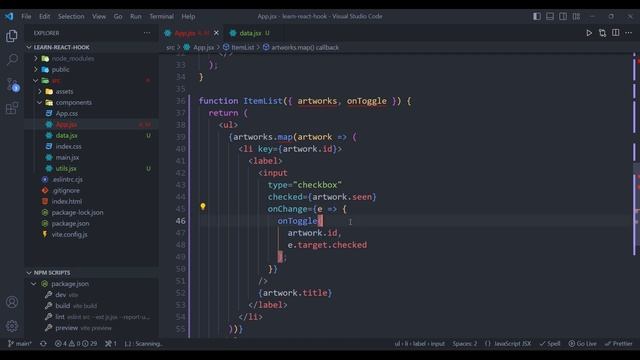Click the Go Live status bar button
640x360 pixels.
582,344
